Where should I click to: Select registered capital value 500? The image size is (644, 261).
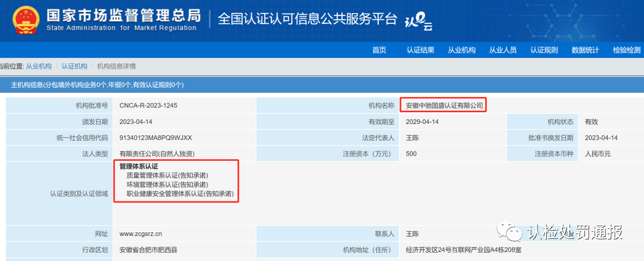coord(411,154)
